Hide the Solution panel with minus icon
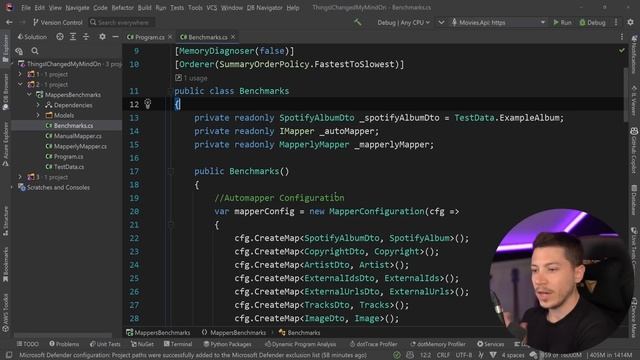This screenshot has width=640, height=360. tap(116, 37)
